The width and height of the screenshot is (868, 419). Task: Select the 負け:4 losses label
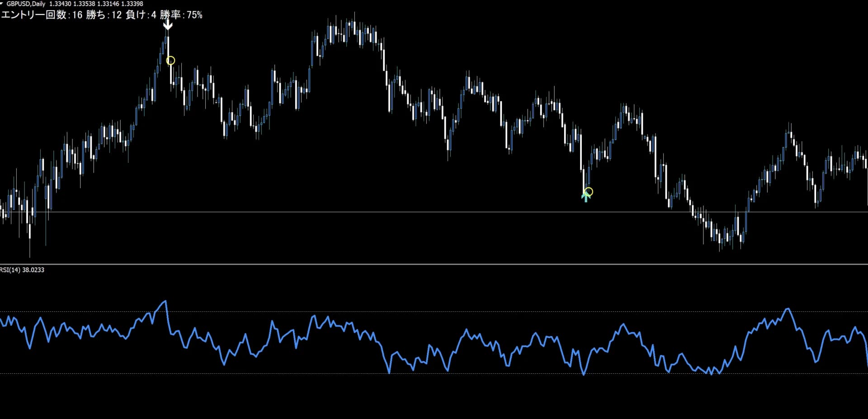[x=141, y=15]
